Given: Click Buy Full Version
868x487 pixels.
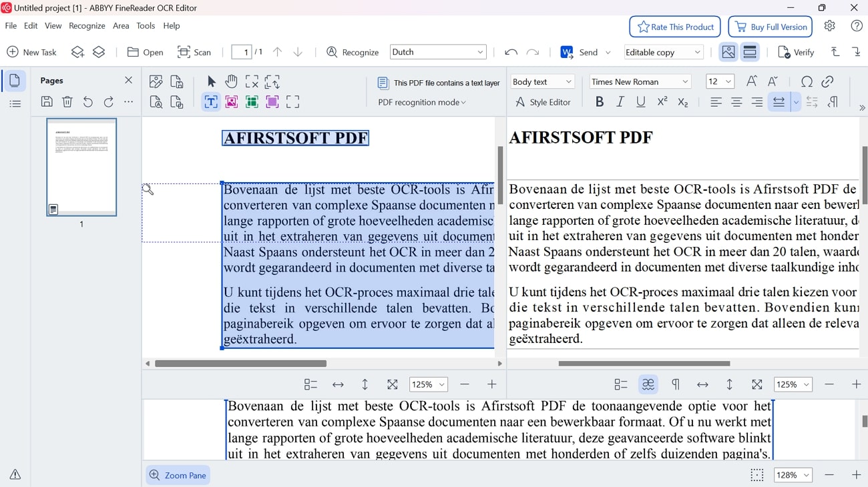Looking at the screenshot, I should 771,27.
